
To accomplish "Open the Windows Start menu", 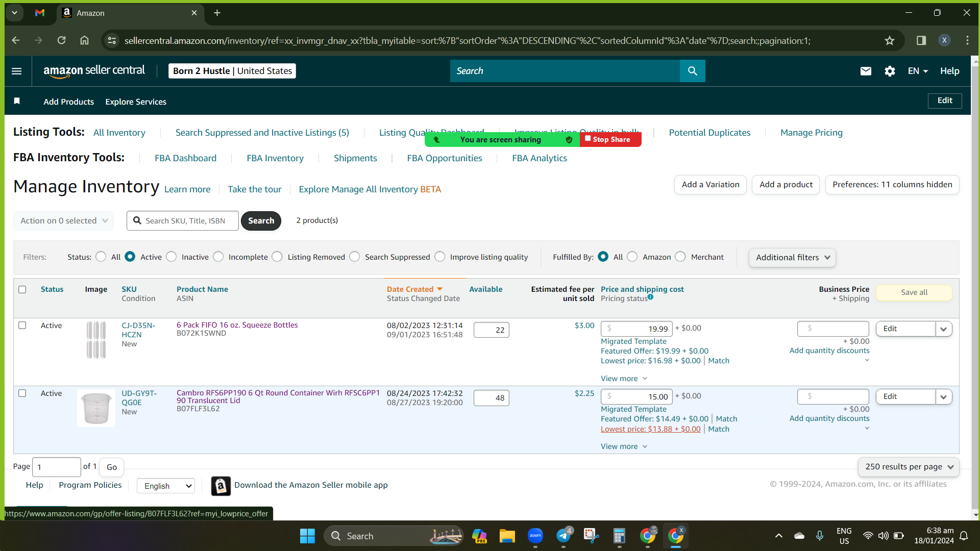I will pyautogui.click(x=307, y=536).
